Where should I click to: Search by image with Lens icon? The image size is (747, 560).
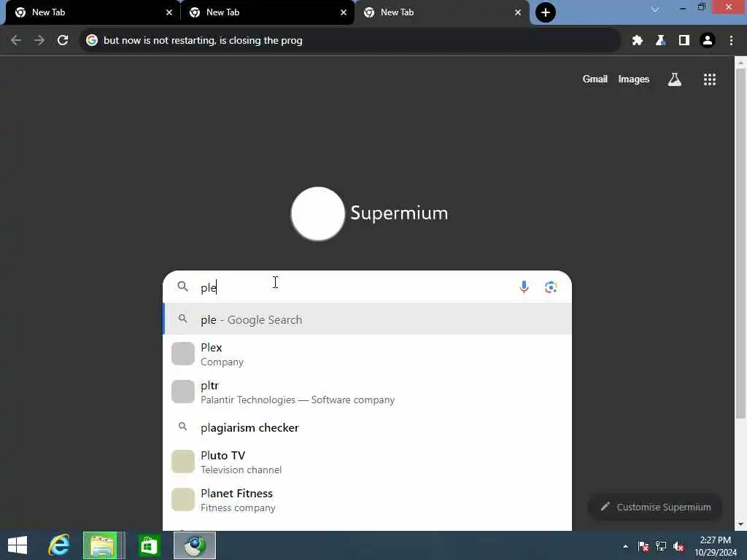[551, 287]
